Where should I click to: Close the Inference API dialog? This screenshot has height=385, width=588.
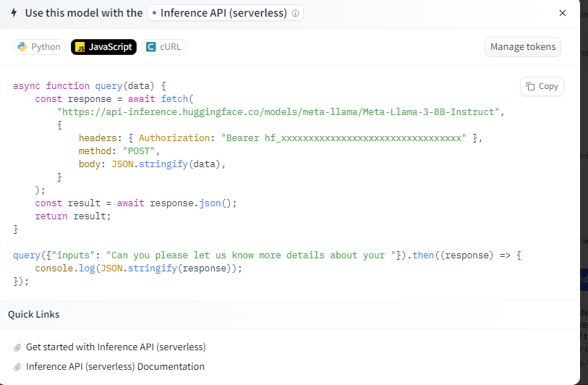[562, 13]
